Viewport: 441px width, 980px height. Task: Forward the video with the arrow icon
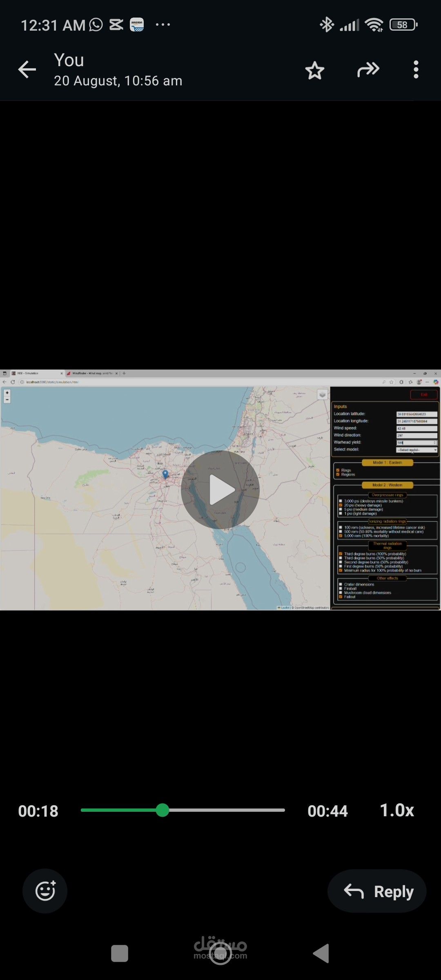[368, 70]
